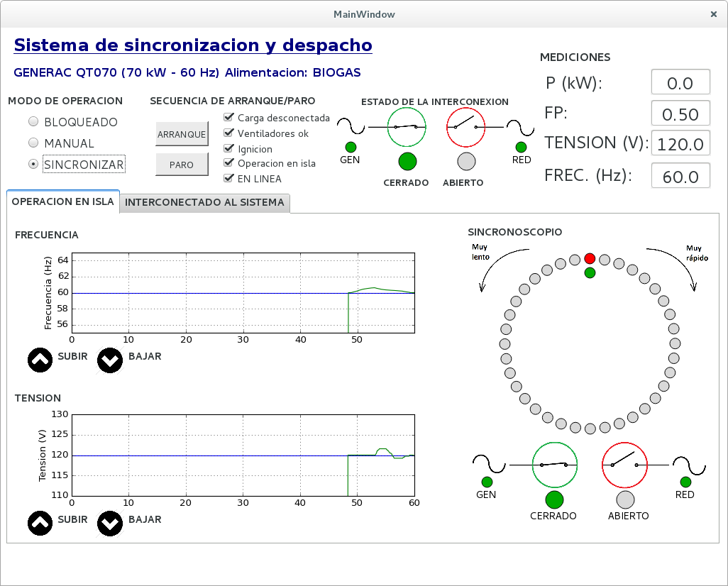Click the frequency SUBIR up-arrow icon
The width and height of the screenshot is (728, 586).
click(x=40, y=360)
